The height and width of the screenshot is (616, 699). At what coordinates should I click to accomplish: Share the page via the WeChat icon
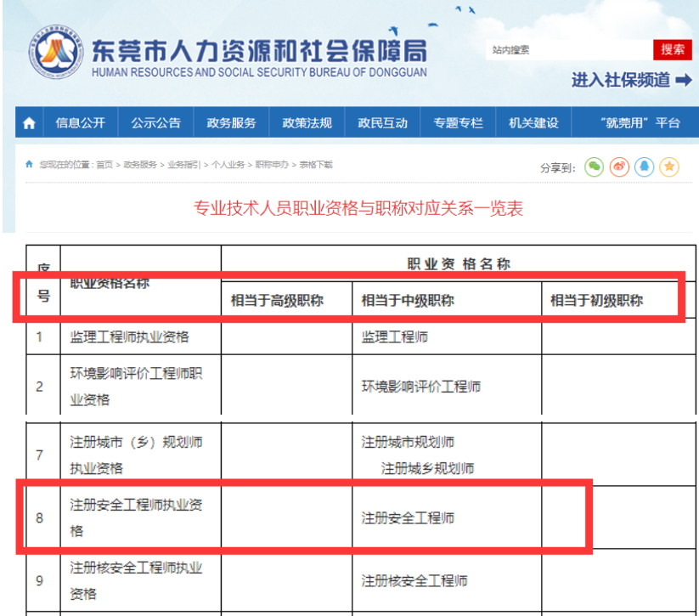point(595,167)
